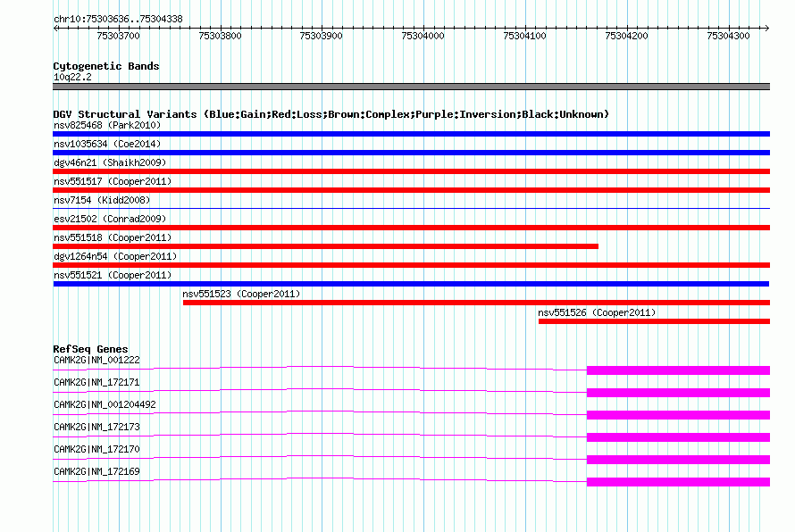Click the dgv46n21 (Shaikh2009) label
Viewport: 795px width, 532px height.
pyautogui.click(x=110, y=162)
